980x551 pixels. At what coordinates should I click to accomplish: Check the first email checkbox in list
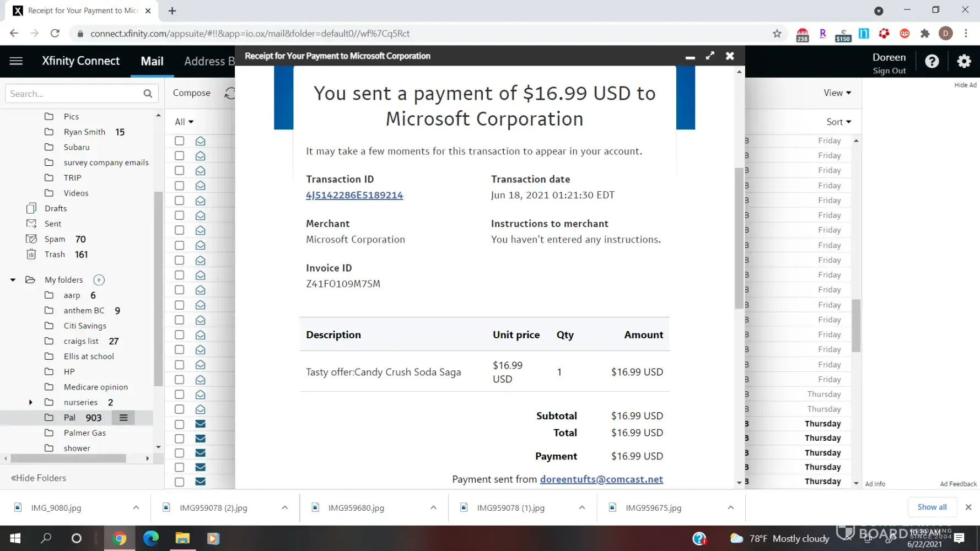(179, 141)
